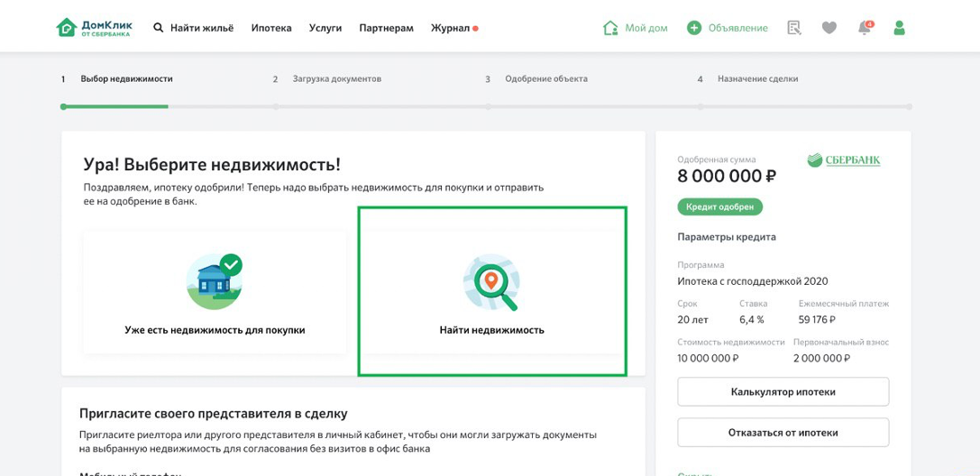Open the document list icon in header
980x476 pixels.
click(794, 28)
